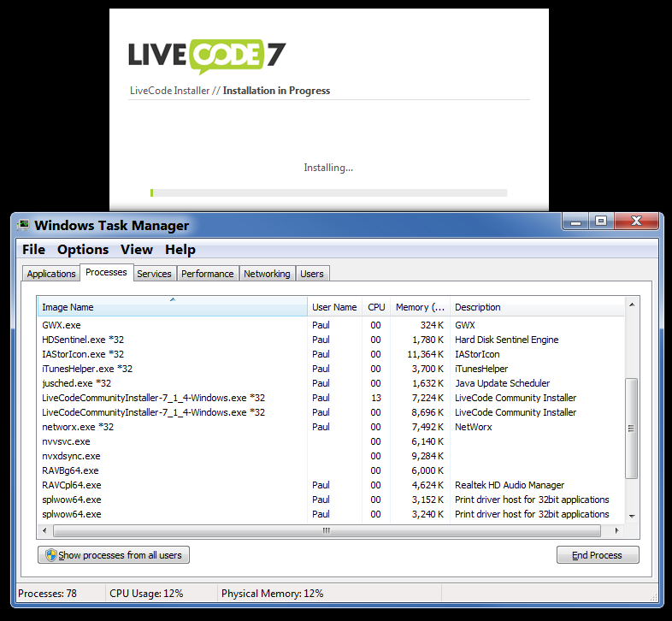
Task: Select the iTunesHelper.exe *32 process
Action: click(331, 369)
